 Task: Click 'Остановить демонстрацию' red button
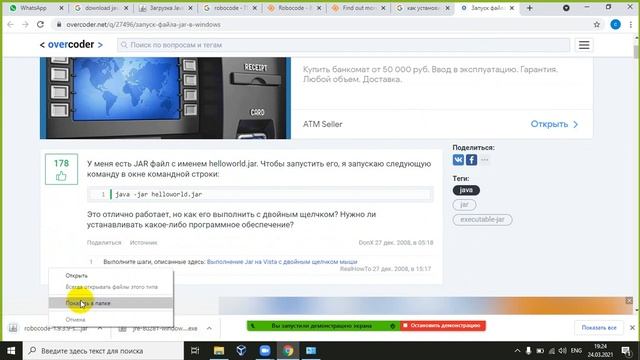(x=443, y=326)
